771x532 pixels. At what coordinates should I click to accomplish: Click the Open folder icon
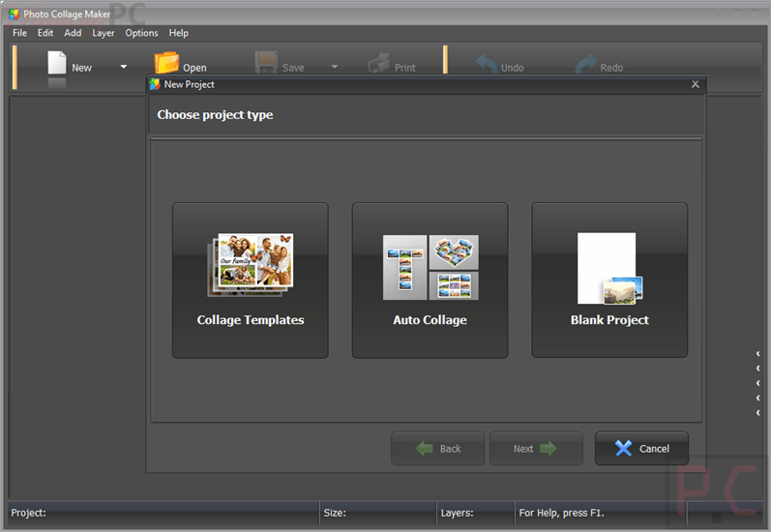click(x=166, y=63)
